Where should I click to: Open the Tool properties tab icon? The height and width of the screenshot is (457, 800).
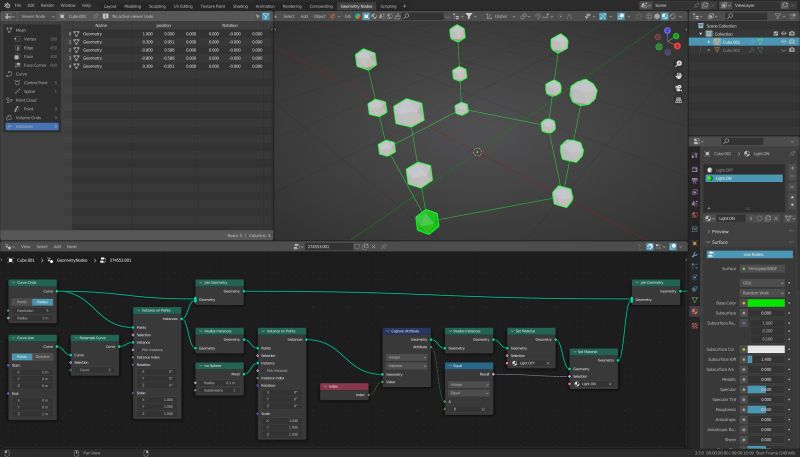coord(694,156)
